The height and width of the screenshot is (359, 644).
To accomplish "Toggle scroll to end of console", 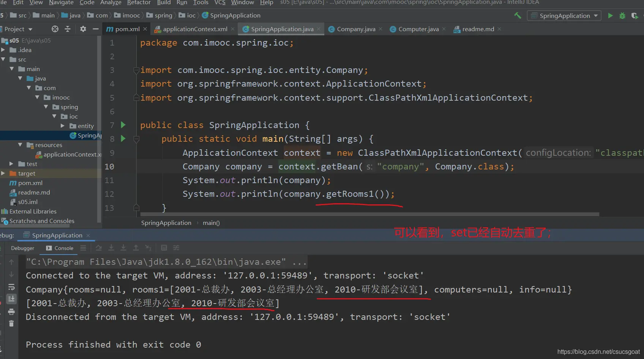I will pos(11,299).
